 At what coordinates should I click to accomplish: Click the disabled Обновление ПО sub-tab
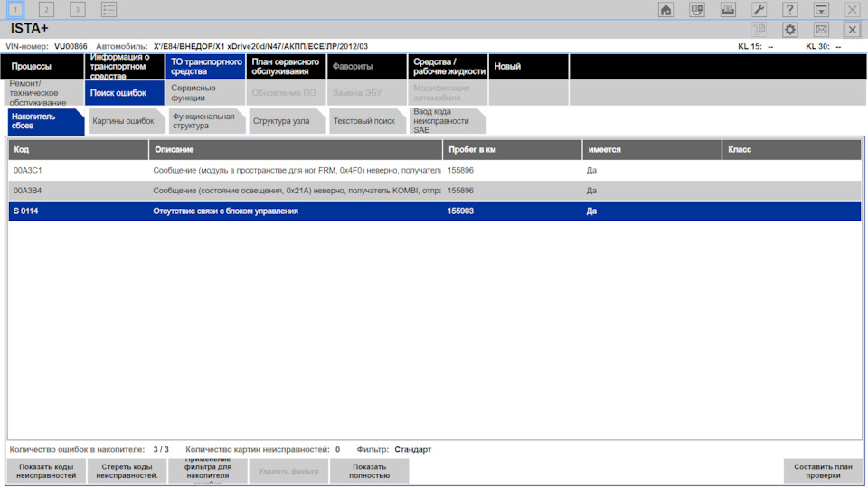[286, 93]
